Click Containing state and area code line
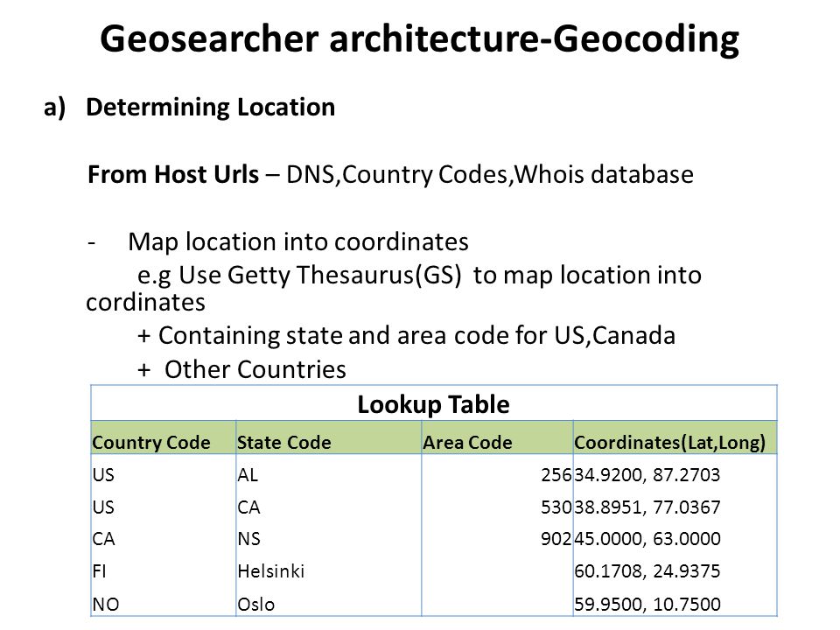 (407, 336)
